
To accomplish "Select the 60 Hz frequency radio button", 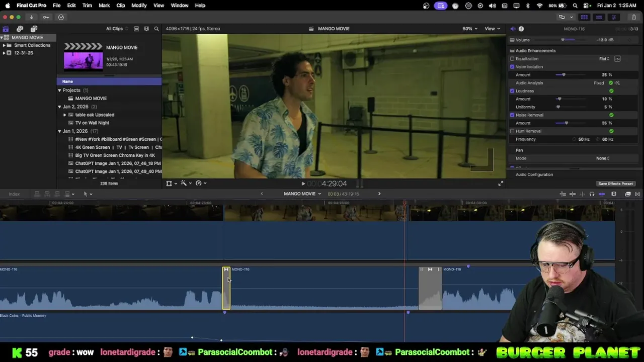I will click(599, 139).
